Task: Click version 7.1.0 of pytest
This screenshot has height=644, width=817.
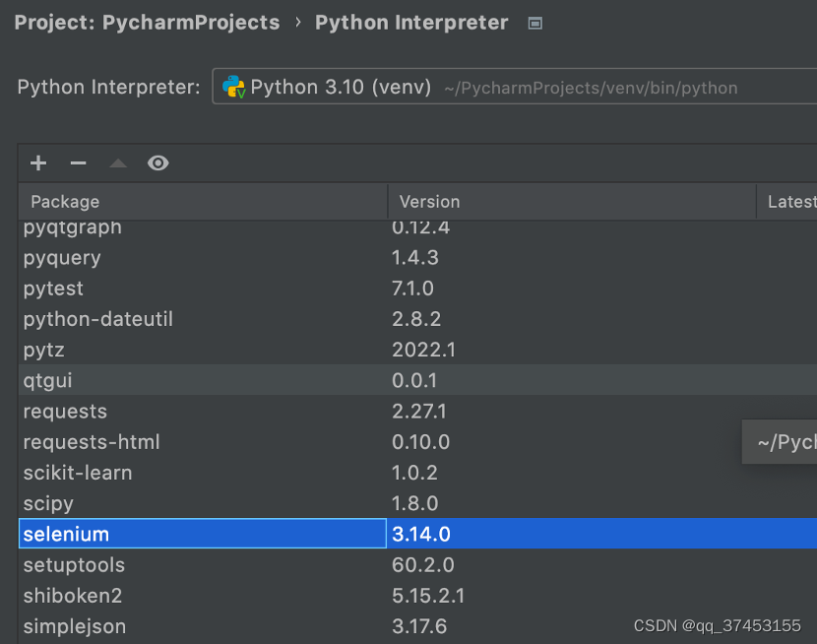Action: tap(412, 289)
